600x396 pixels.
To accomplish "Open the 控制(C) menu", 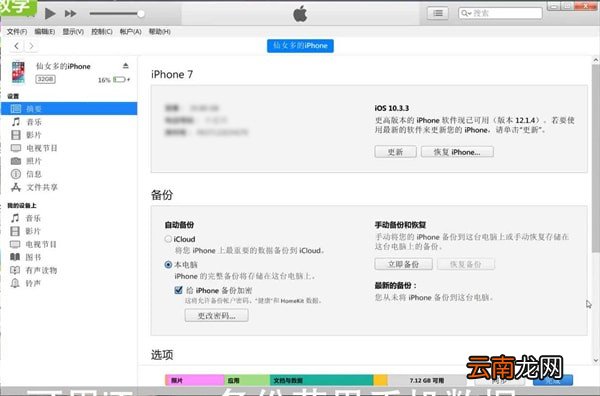I will [102, 32].
